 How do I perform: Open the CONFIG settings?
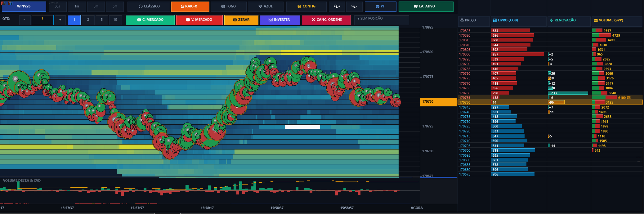point(306,6)
